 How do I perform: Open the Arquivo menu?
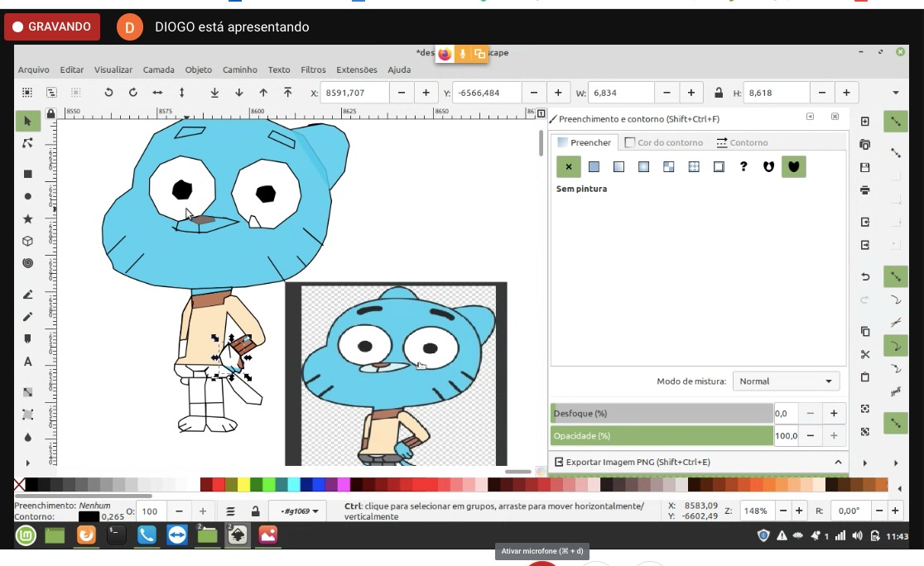coord(34,70)
